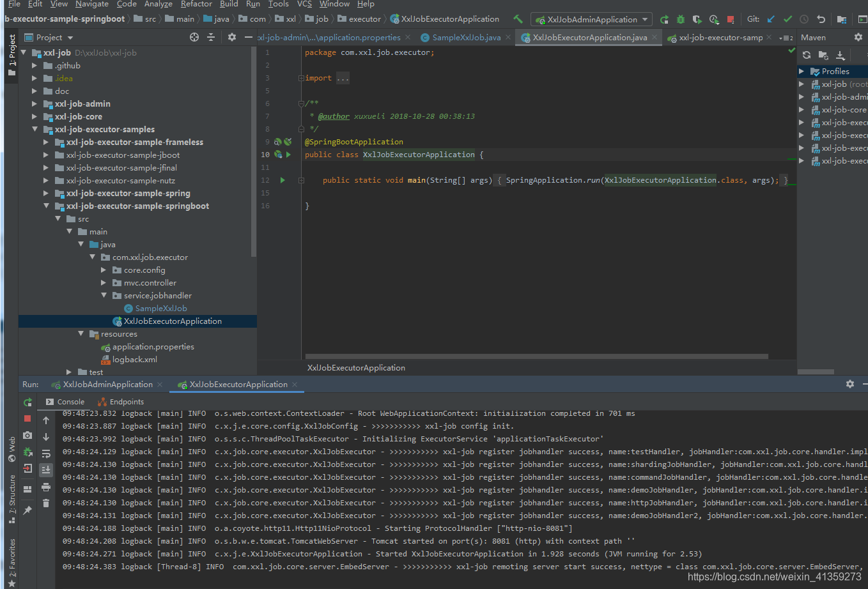The image size is (868, 589).
Task: Jump up the stack trace with the up arrow
Action: pyautogui.click(x=46, y=420)
